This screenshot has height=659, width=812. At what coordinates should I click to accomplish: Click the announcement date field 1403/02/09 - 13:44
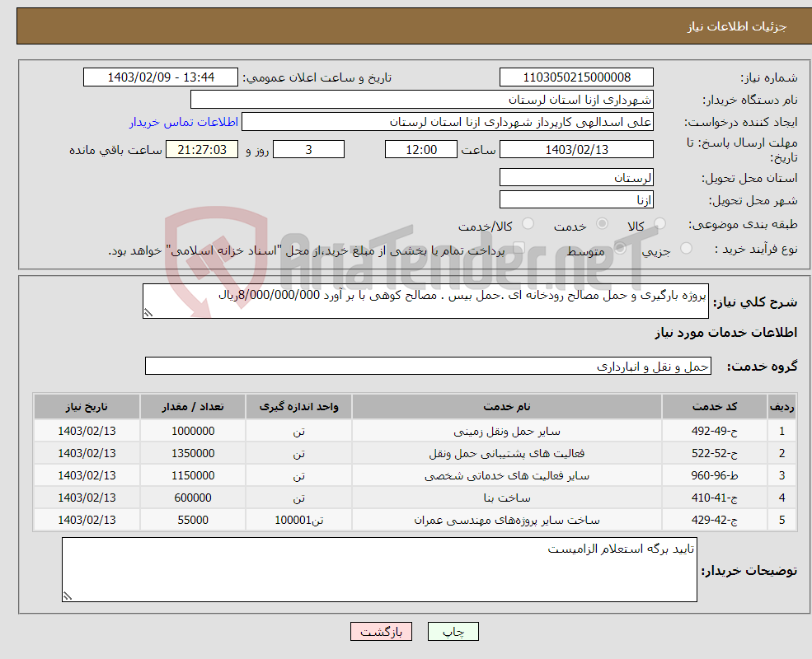point(161,77)
